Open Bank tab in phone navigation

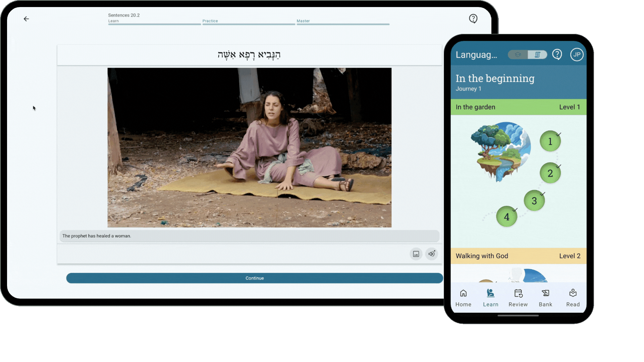coord(545,298)
